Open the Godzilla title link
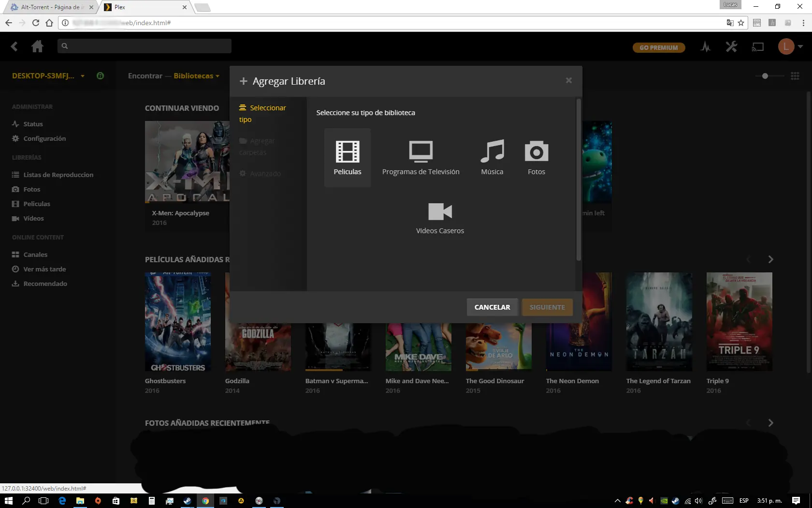 pos(237,381)
